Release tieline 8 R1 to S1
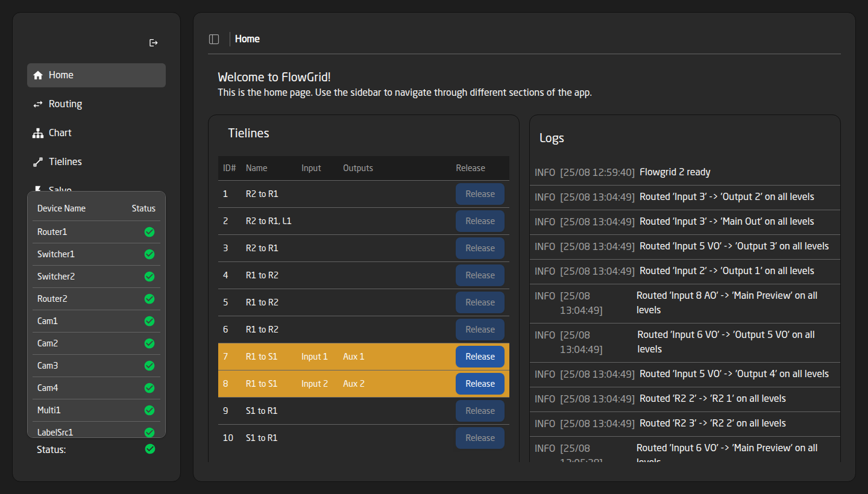The image size is (868, 494). click(480, 384)
